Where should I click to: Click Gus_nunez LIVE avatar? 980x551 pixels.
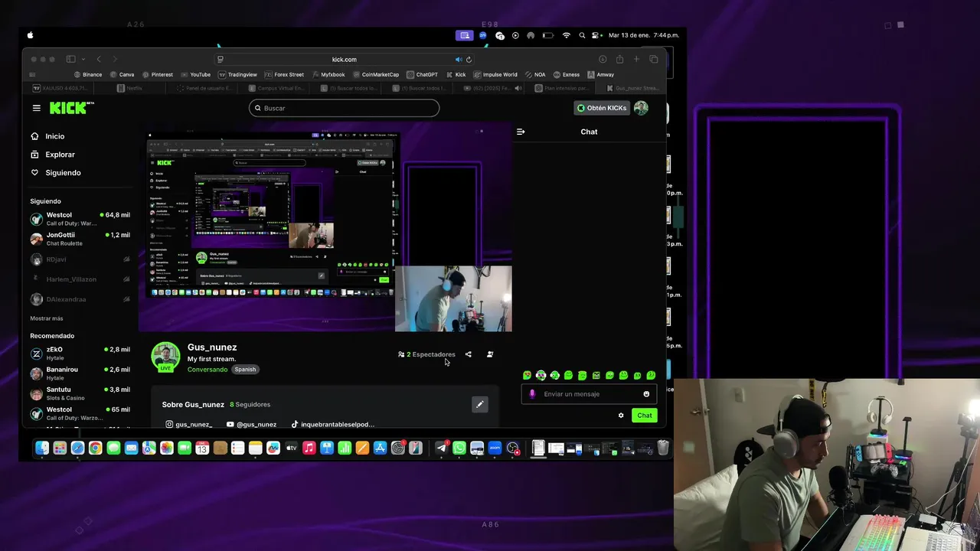pos(165,357)
